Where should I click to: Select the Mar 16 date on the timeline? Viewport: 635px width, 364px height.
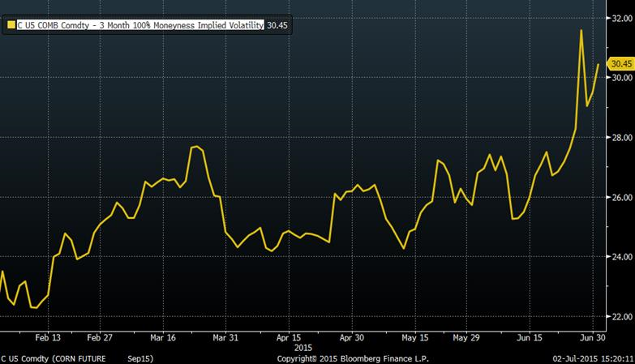163,336
